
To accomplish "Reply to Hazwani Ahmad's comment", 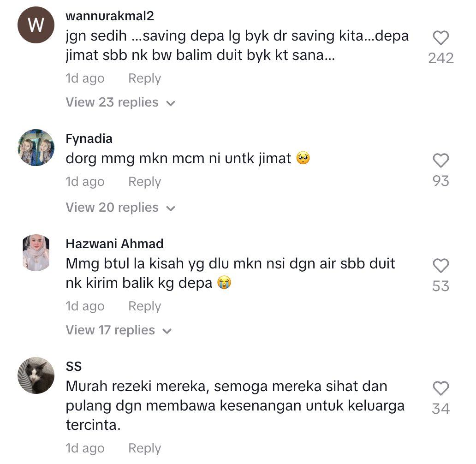I will click(144, 306).
